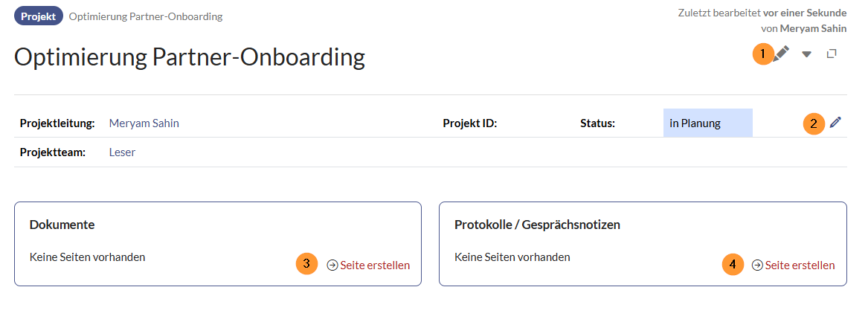Image resolution: width=868 pixels, height=319 pixels.
Task: Click orange marker number 1
Action: [762, 54]
